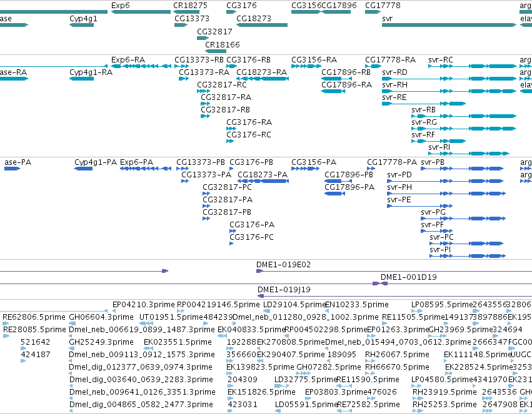Click the EK023551.5prime EST label
This screenshot has height=414, width=532.
(178, 342)
